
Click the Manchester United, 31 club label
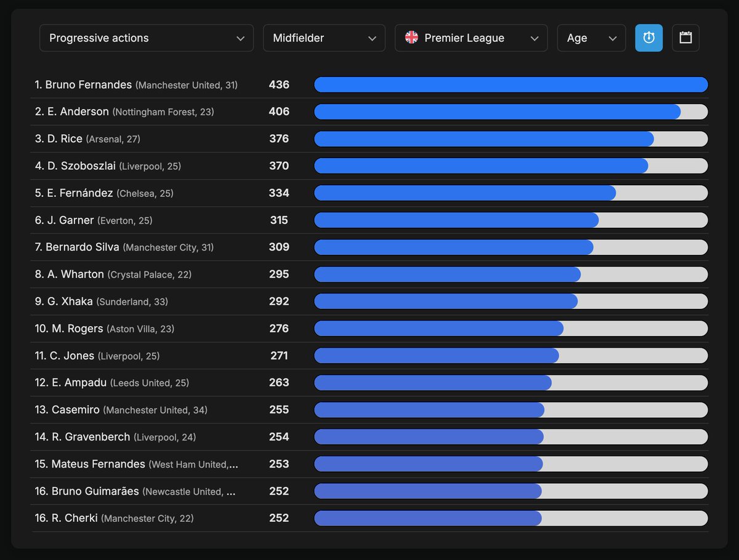pos(187,86)
